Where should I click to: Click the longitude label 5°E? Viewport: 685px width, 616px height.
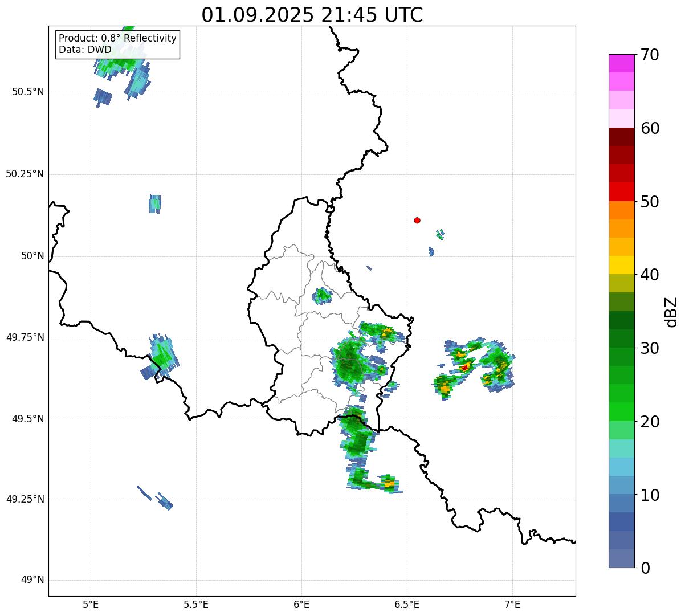tap(91, 605)
